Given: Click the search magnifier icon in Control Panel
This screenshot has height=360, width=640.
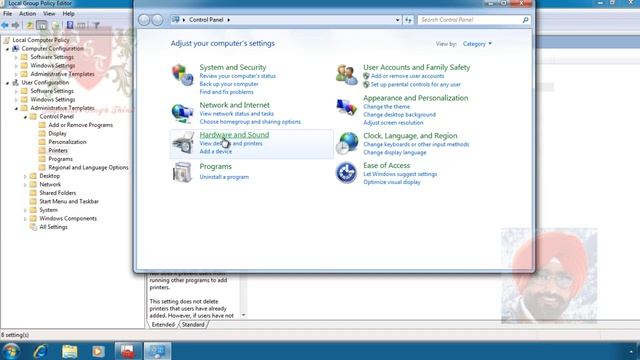Looking at the screenshot, I should point(525,20).
